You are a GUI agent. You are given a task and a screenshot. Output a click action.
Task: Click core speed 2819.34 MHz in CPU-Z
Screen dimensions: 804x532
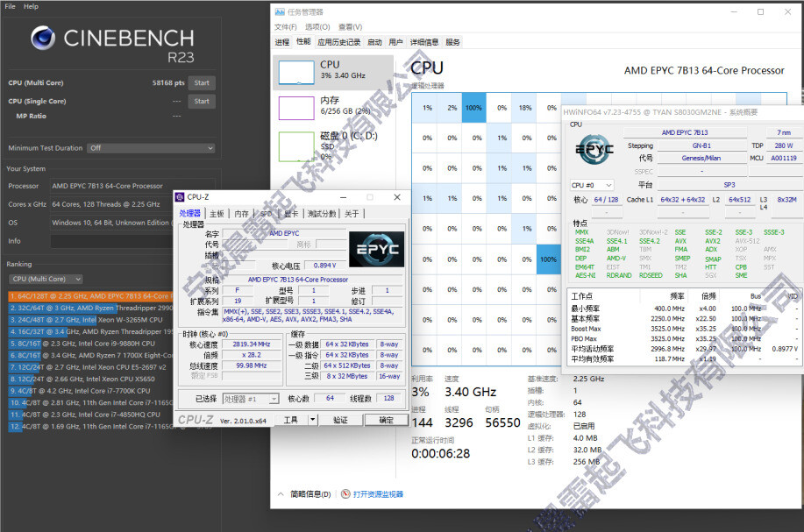[x=252, y=344]
